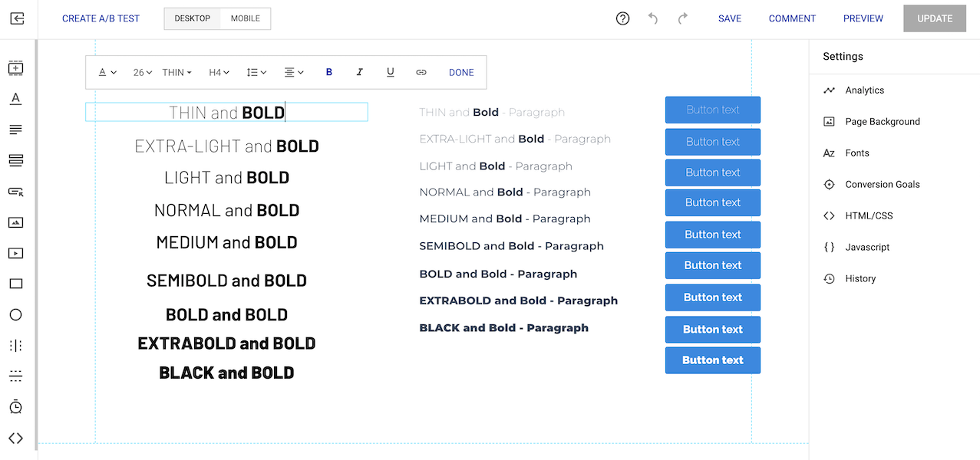Add a video element from the sidebar
This screenshot has height=460, width=980.
click(x=16, y=253)
